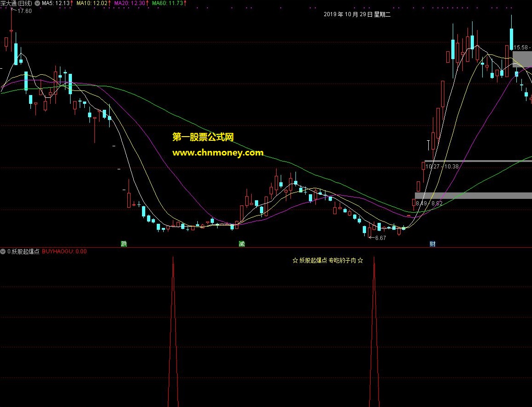Select the MA20: 12.30 moving average label
Screen dimensions: 532x407
click(x=130, y=3)
